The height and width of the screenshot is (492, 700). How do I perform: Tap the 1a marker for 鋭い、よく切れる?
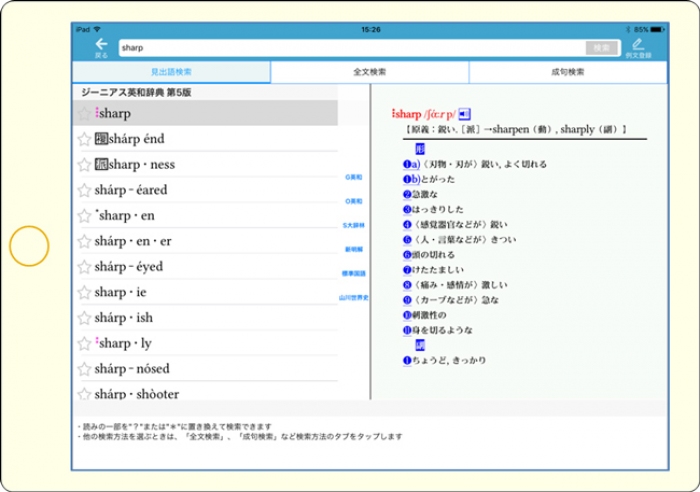[x=410, y=164]
